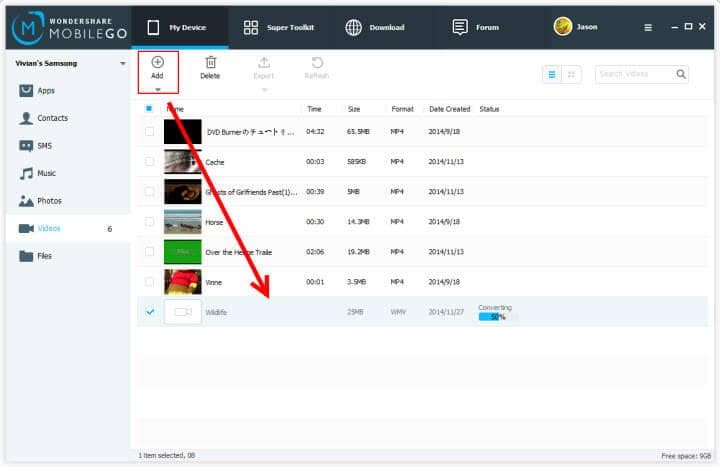Image resolution: width=720 pixels, height=467 pixels.
Task: Check the Over the Hedge checkbox
Action: (x=149, y=252)
